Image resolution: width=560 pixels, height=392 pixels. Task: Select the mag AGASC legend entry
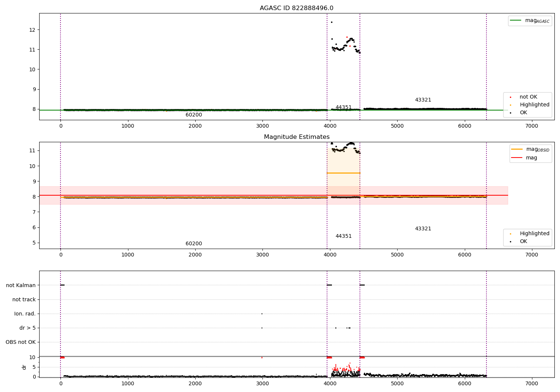(530, 21)
